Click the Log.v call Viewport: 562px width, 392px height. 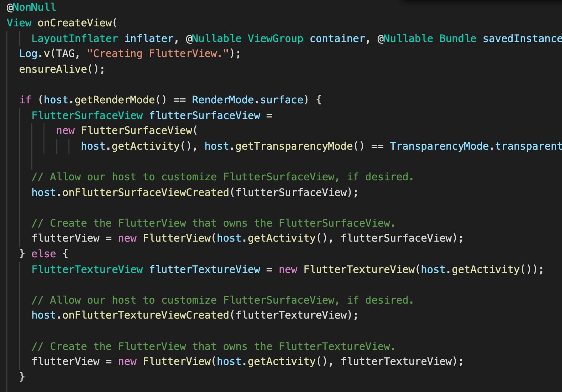tap(35, 53)
